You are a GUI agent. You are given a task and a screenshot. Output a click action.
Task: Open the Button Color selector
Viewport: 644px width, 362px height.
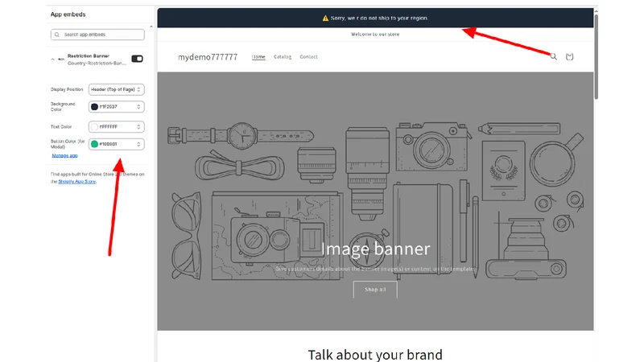point(116,144)
